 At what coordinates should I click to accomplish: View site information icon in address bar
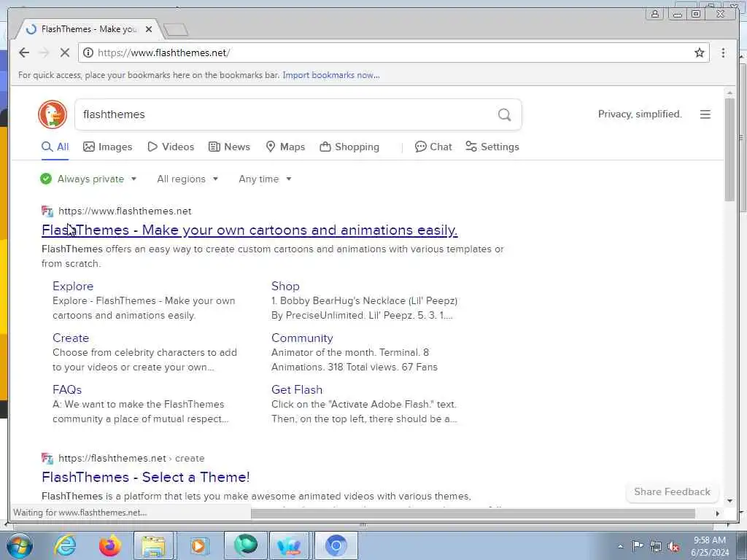click(88, 52)
